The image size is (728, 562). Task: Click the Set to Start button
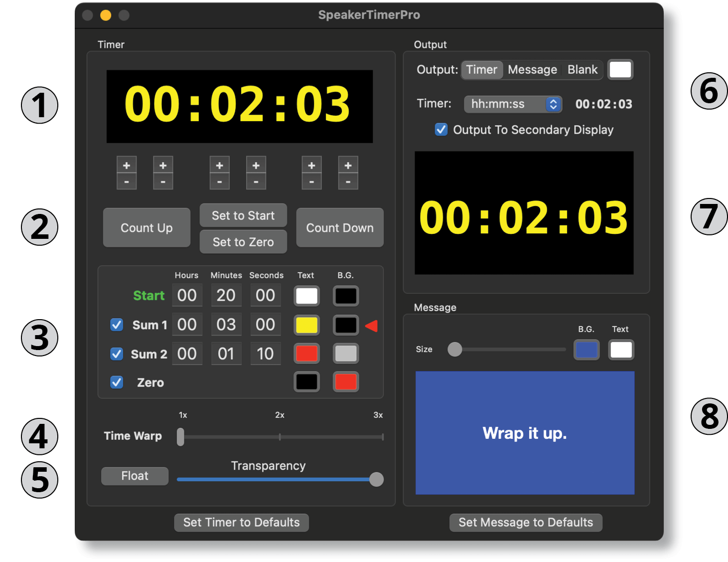(x=243, y=215)
